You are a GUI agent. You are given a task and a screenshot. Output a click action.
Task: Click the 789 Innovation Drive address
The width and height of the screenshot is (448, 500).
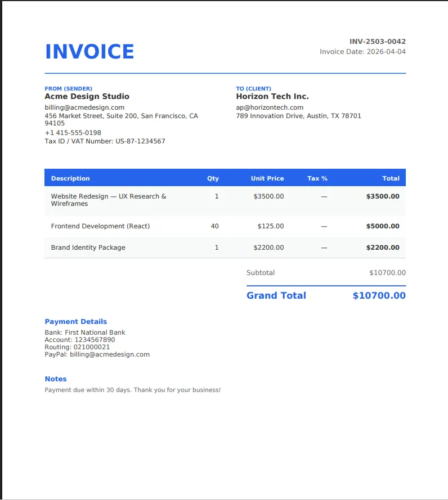pos(299,116)
